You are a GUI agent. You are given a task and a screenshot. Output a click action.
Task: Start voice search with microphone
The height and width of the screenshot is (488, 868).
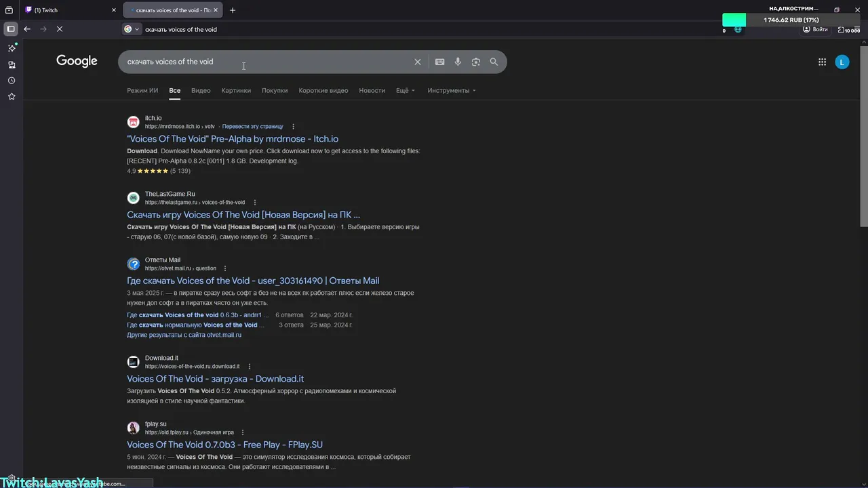458,62
